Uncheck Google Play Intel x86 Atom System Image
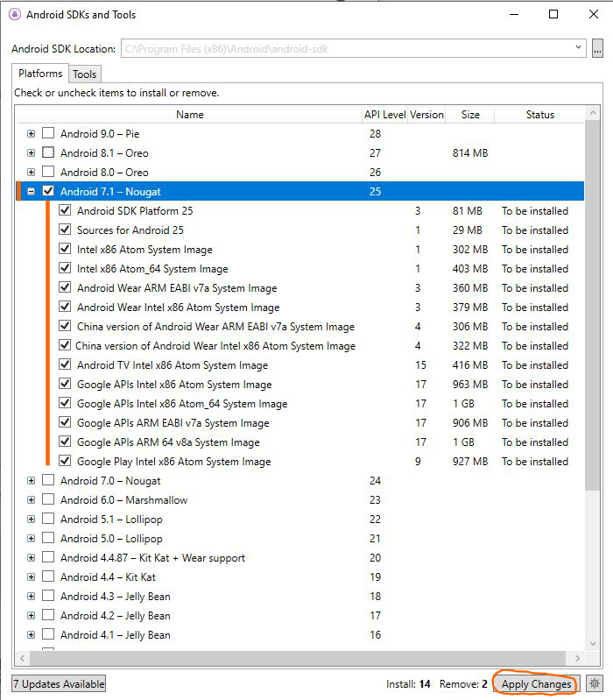The width and height of the screenshot is (613, 700). 65,462
